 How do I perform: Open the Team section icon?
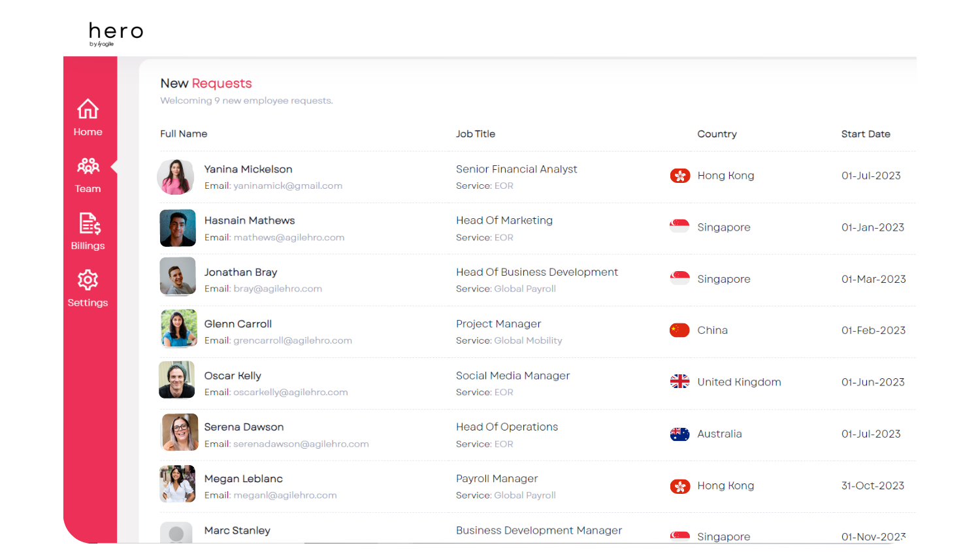(88, 166)
